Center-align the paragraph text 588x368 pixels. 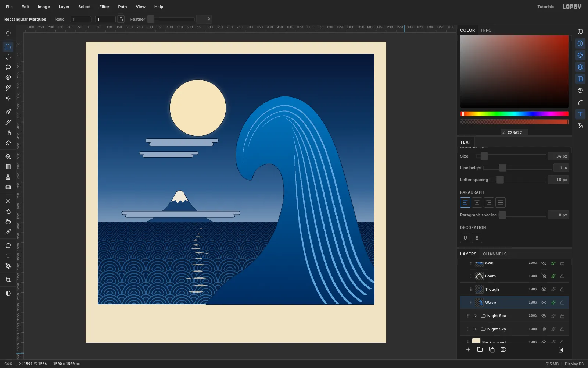477,202
